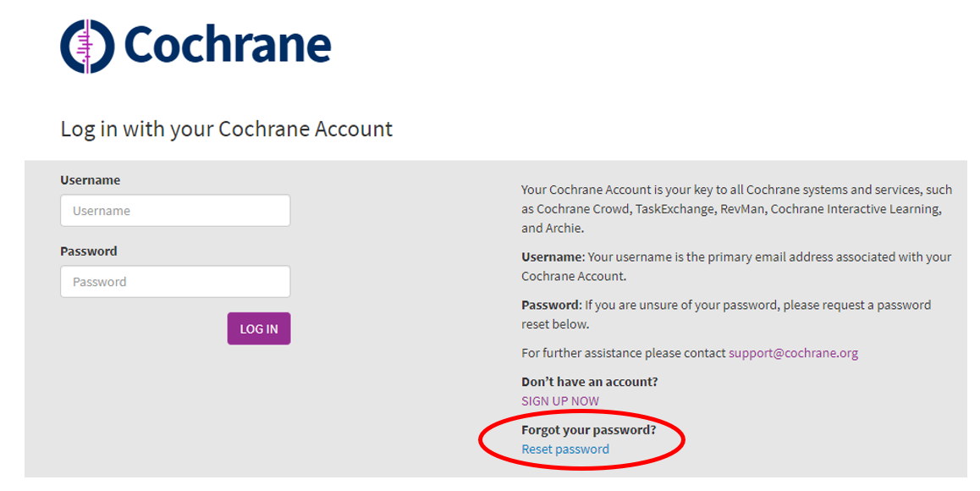Click the 'Don't have an account?' text
This screenshot has width=980, height=491.
[x=589, y=382]
